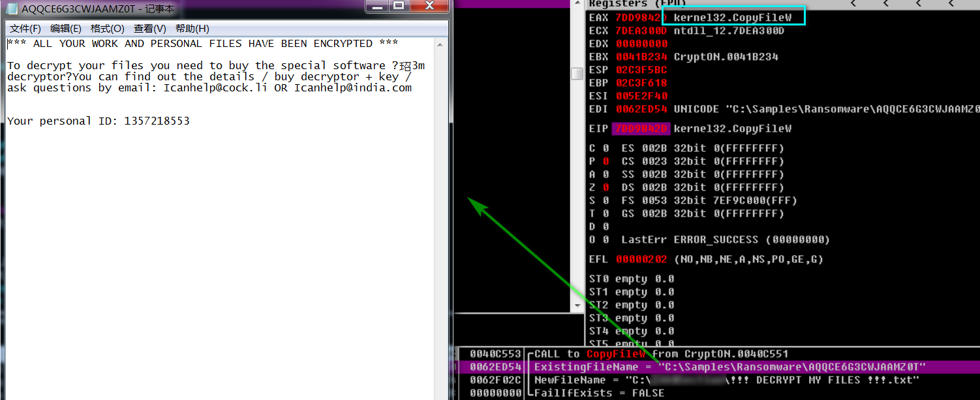This screenshot has width=980, height=400.
Task: Select the ESI register value 005E2F40
Action: (x=641, y=96)
